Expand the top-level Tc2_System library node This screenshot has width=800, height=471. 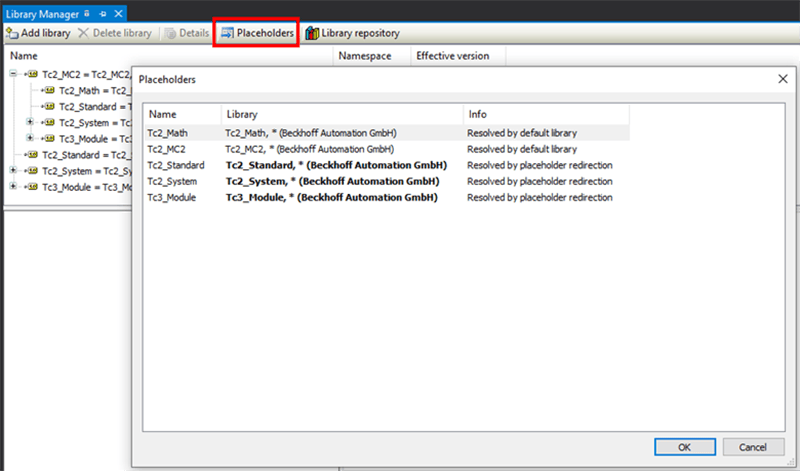point(13,170)
